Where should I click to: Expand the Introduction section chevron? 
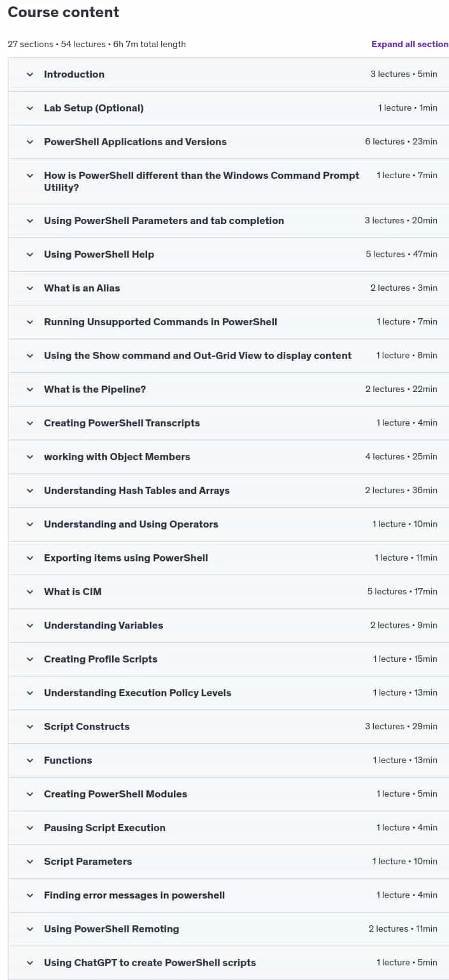point(30,74)
